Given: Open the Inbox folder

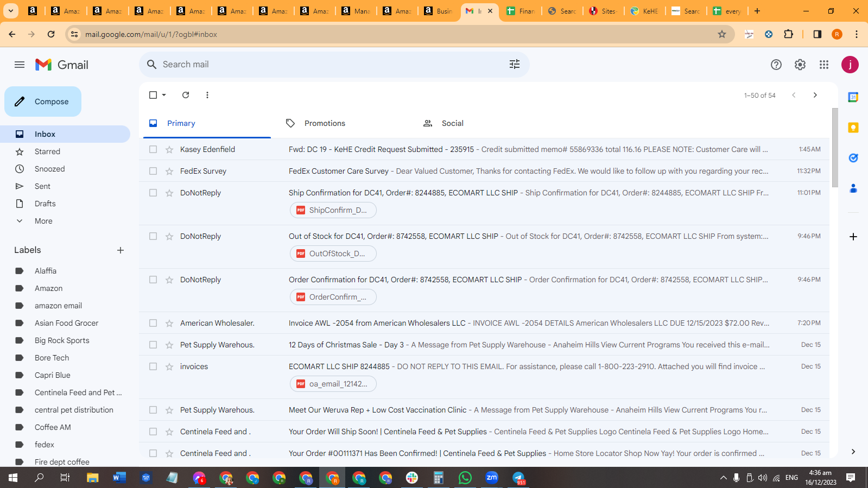Looking at the screenshot, I should [x=65, y=134].
